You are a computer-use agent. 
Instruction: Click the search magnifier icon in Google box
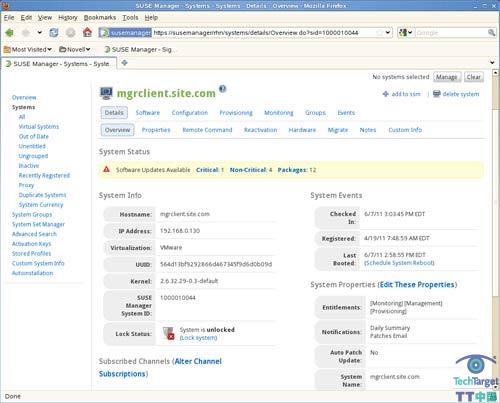491,33
